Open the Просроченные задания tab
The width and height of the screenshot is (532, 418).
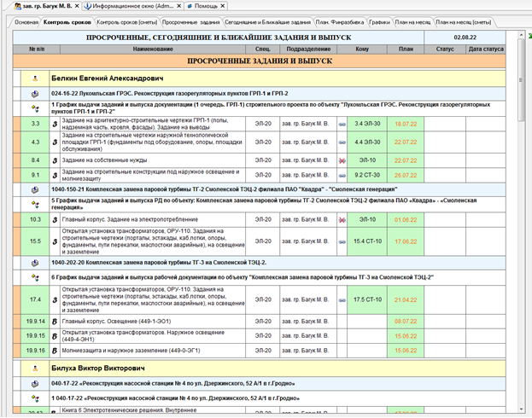[190, 22]
